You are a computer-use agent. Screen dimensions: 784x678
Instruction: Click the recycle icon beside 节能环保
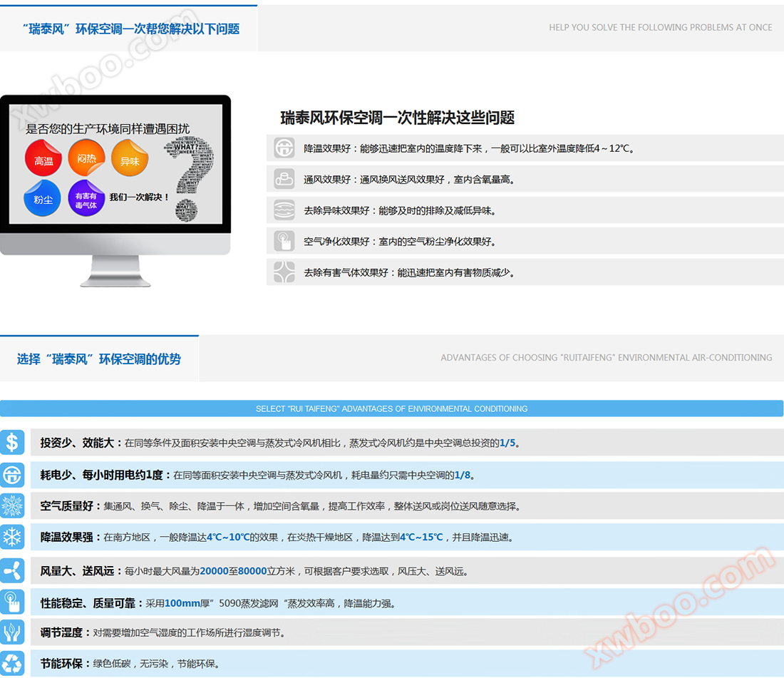click(x=12, y=663)
